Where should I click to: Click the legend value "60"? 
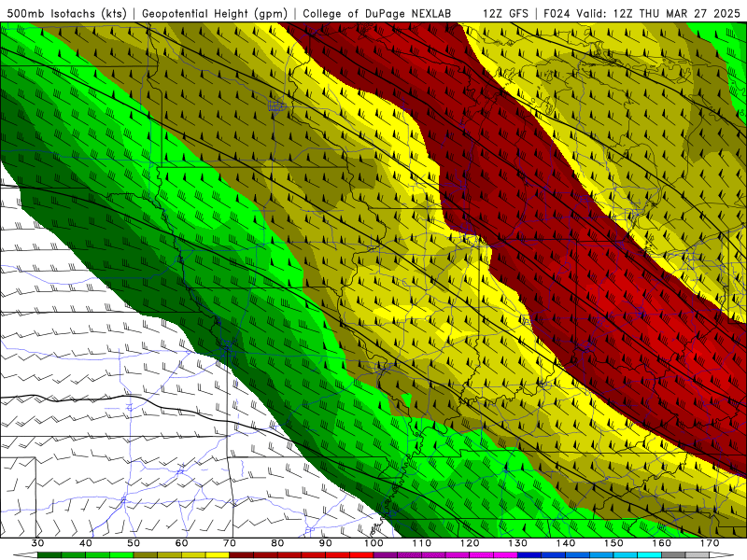181,543
